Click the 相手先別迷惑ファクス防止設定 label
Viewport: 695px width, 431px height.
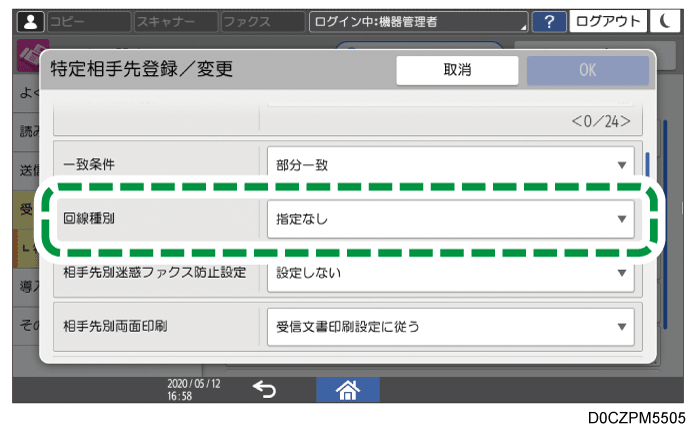click(x=154, y=272)
